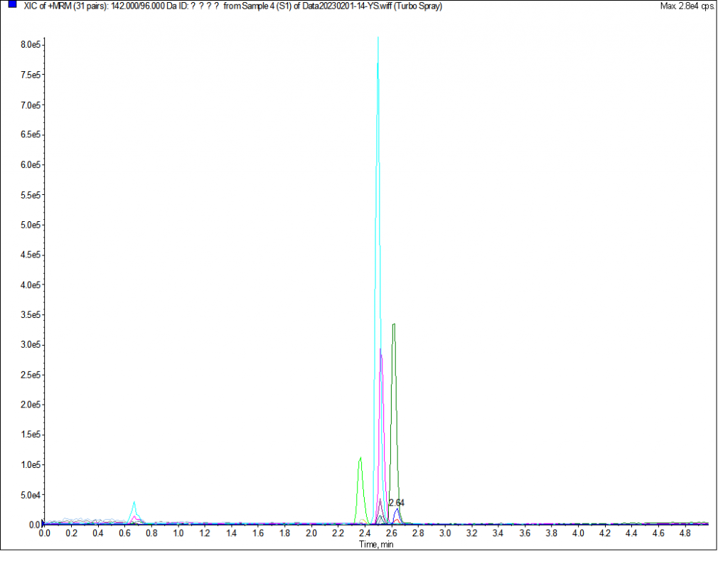Click the light green peak near 2.36 min
This screenshot has width=728, height=564.
point(360,490)
